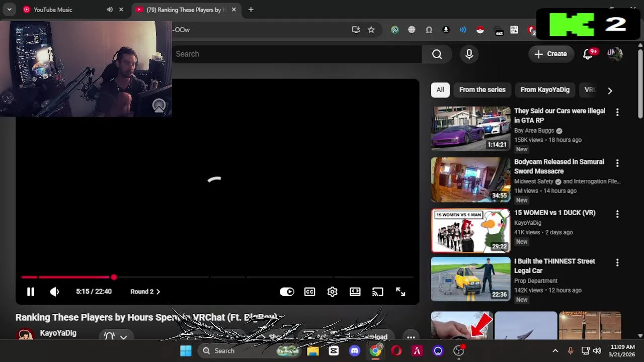644x362 pixels.
Task: Click the YouTube search magnifier button
Action: tap(437, 54)
